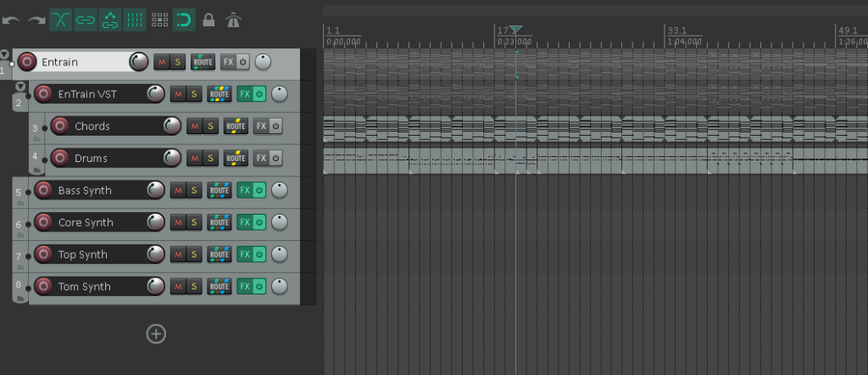The image size is (868, 375).
Task: Toggle ripple editing toolbar icon
Action: pyautogui.click(x=110, y=19)
